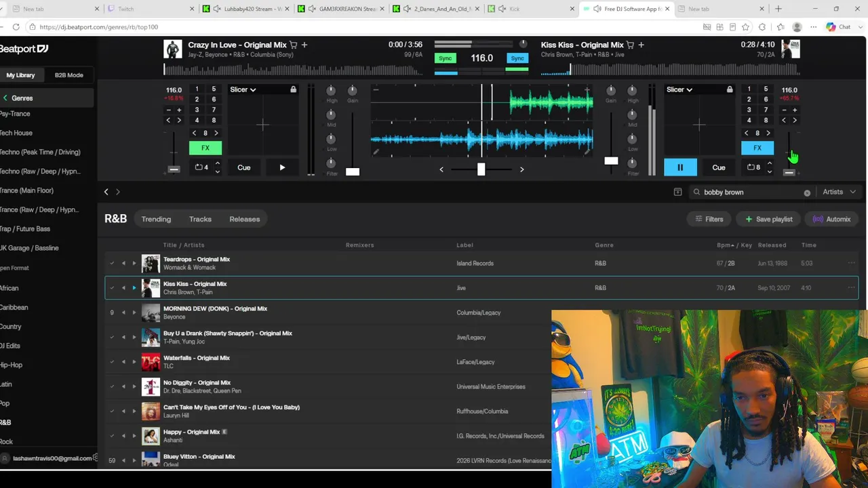Toggle the blue FX button on right deck

(757, 148)
